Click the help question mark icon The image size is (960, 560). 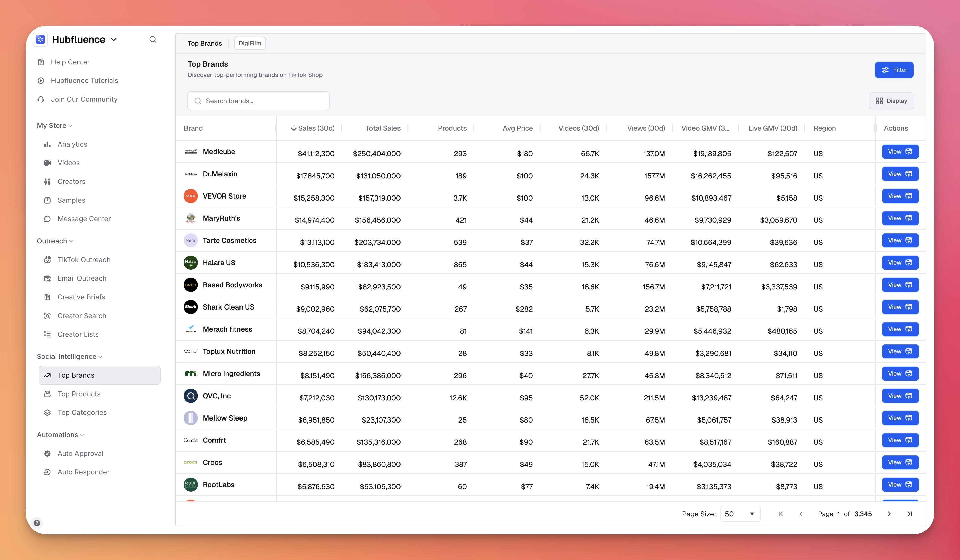[37, 523]
